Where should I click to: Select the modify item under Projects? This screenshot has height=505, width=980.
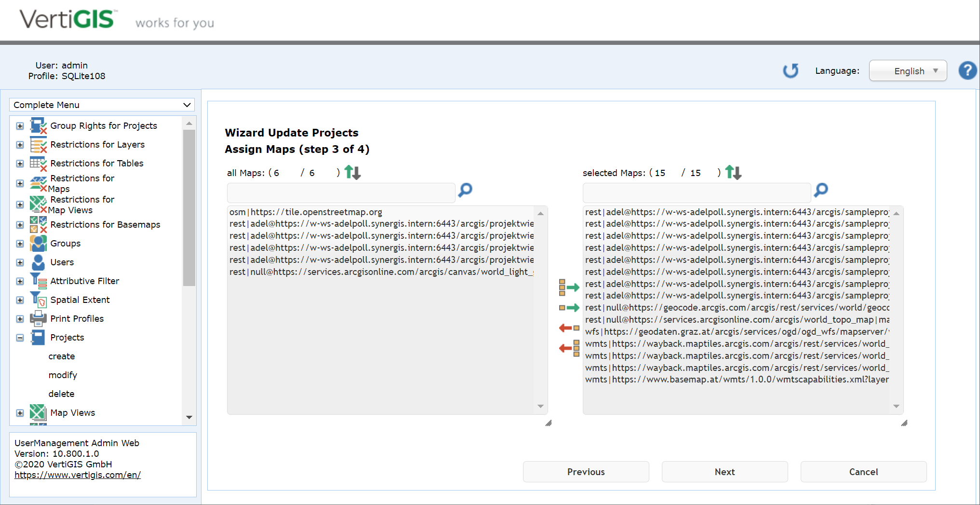pyautogui.click(x=63, y=375)
